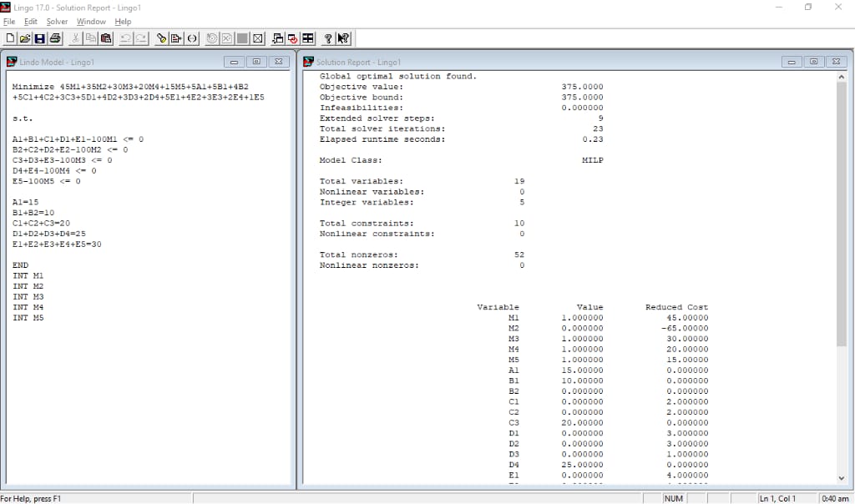Click inside the Lindo Model text editor
The width and height of the screenshot is (855, 504).
[150, 375]
